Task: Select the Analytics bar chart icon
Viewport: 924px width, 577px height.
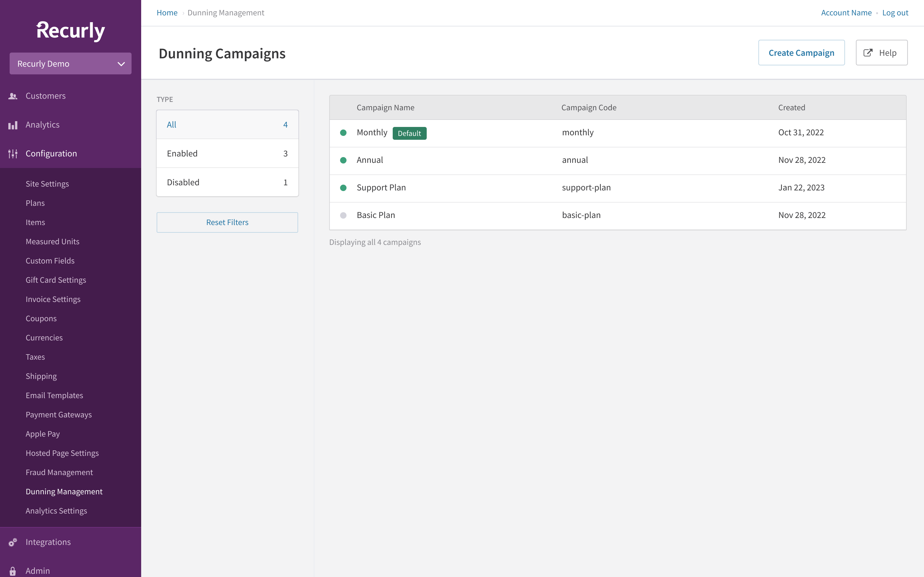Action: coord(13,125)
